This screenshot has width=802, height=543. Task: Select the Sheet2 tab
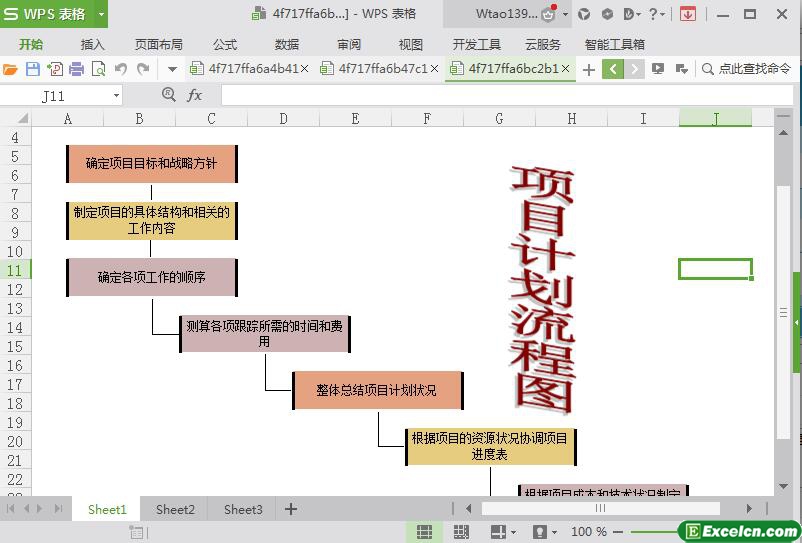point(175,509)
